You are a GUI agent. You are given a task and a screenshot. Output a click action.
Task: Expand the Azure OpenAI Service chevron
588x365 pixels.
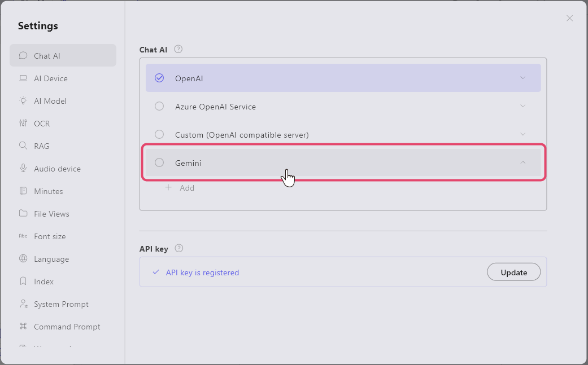[523, 106]
